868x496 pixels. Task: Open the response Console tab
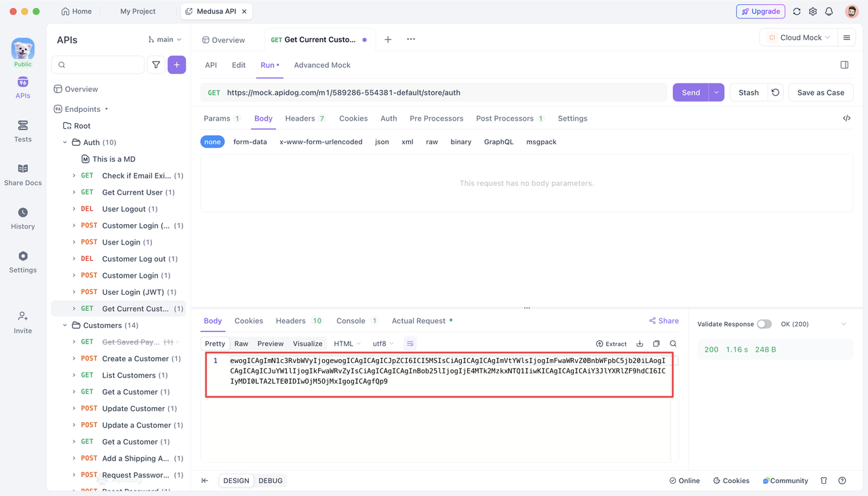pyautogui.click(x=357, y=321)
